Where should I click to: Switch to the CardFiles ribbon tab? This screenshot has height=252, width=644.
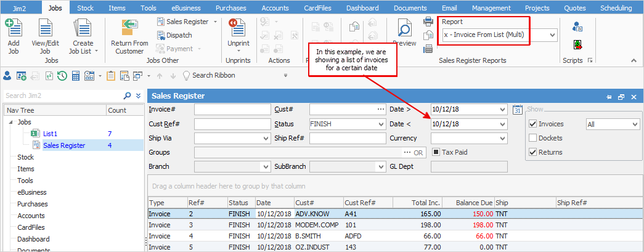(319, 8)
